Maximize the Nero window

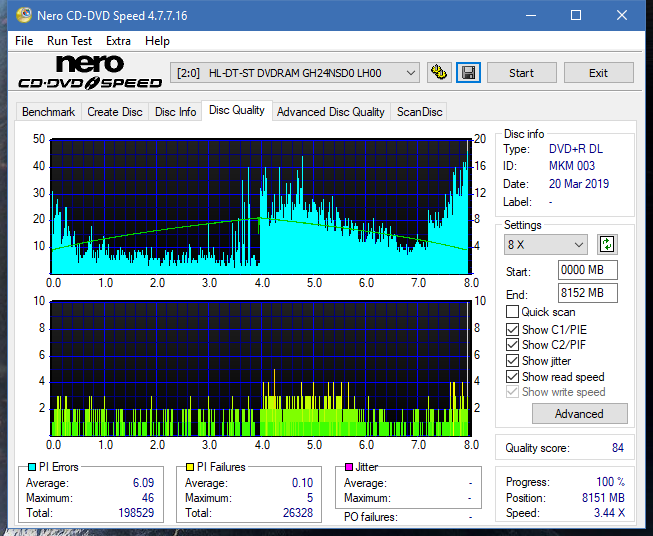pyautogui.click(x=576, y=15)
